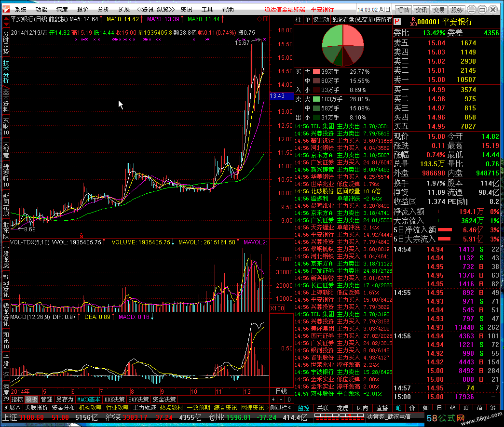Switch to 监控 tab
Screen dimensions: 504x427
(x=303, y=408)
